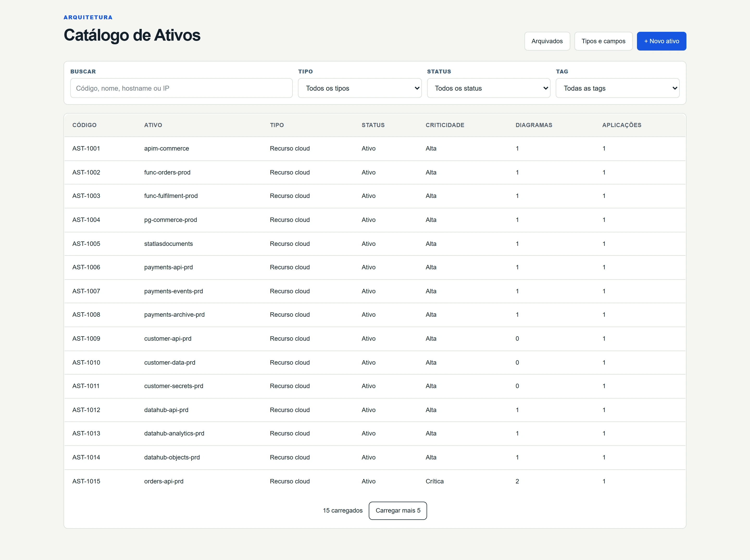Select code AST-1001
This screenshot has width=750, height=560.
[86, 148]
